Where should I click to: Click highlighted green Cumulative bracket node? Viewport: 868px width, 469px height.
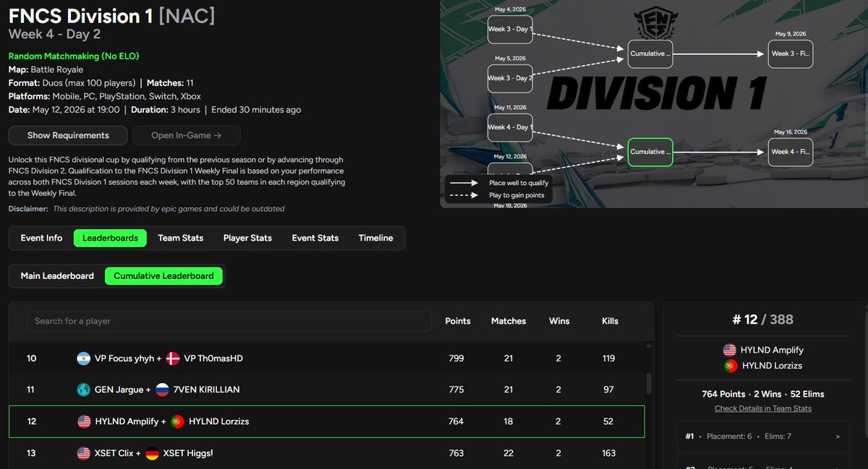click(650, 152)
